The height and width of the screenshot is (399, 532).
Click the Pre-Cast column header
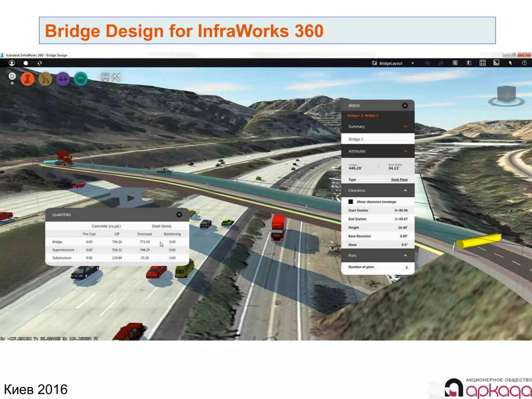click(89, 234)
